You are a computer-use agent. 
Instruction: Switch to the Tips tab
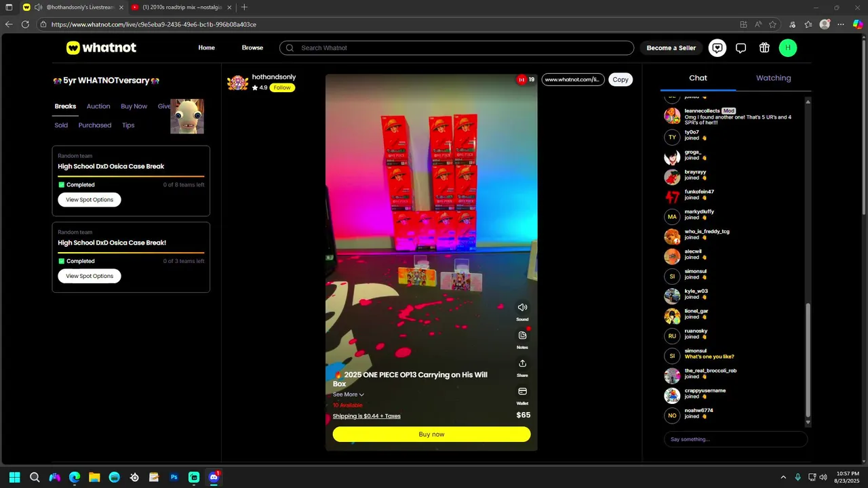(x=128, y=125)
